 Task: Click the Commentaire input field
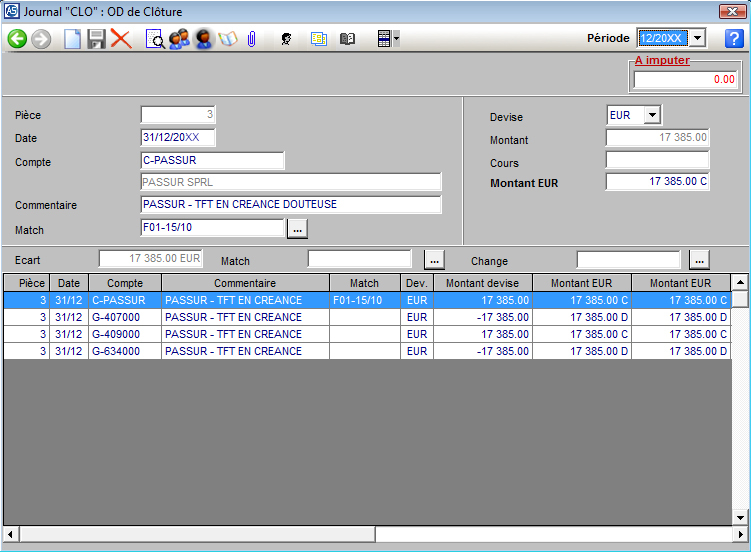coord(291,205)
